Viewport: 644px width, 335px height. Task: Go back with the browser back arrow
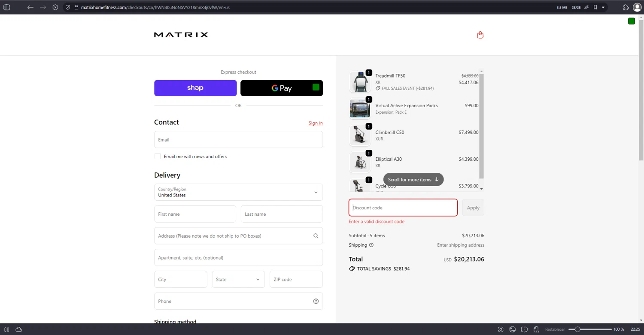30,7
